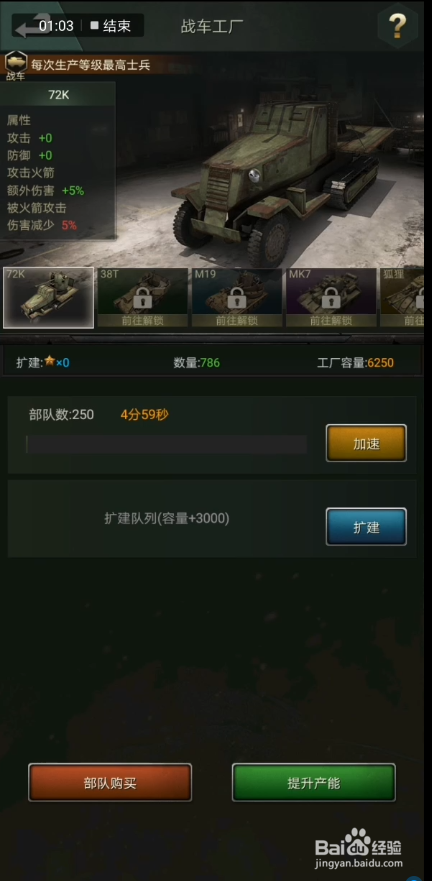This screenshot has width=432, height=881.
Task: Tap the back arrow icon at top left
Action: coord(26,26)
